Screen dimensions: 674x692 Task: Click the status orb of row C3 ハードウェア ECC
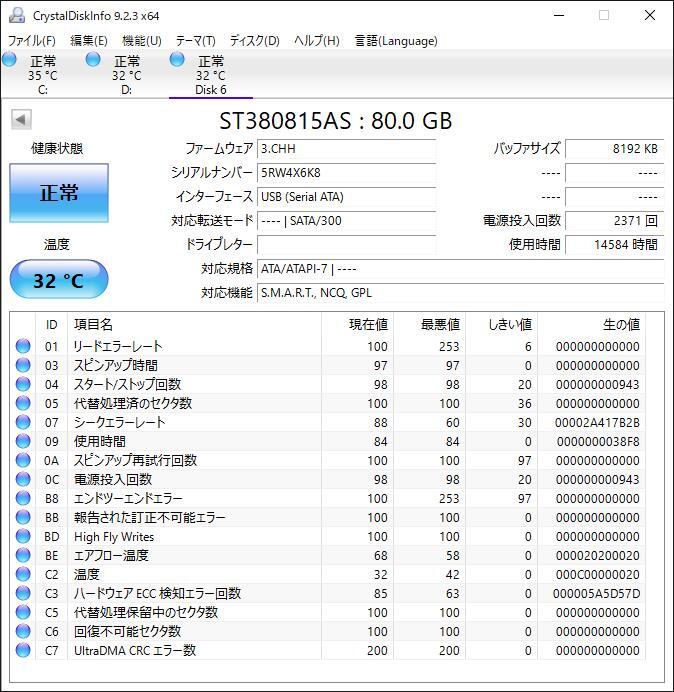click(x=23, y=593)
